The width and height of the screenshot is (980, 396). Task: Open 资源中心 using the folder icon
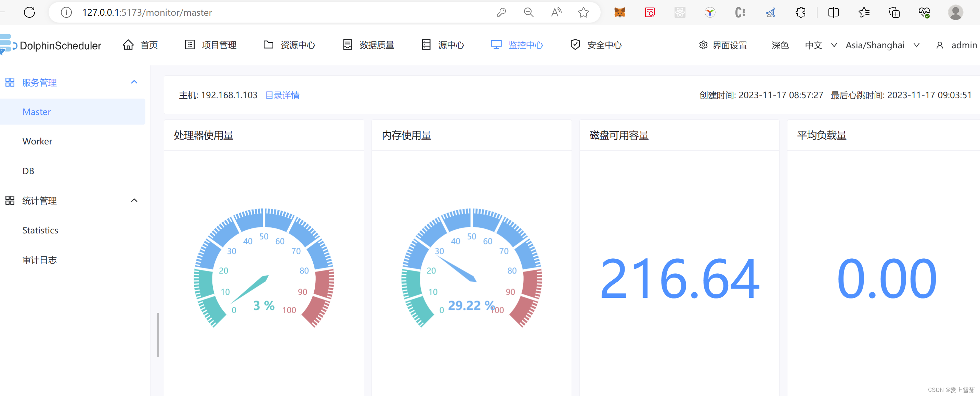click(x=268, y=44)
